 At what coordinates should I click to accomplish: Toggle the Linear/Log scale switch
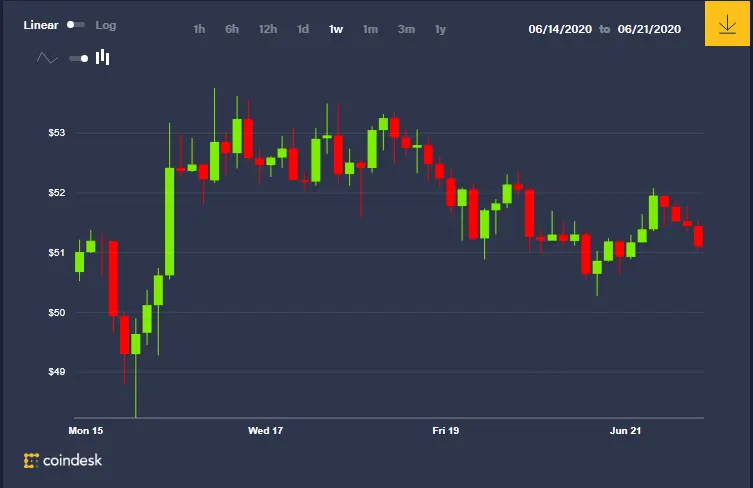coord(76,24)
